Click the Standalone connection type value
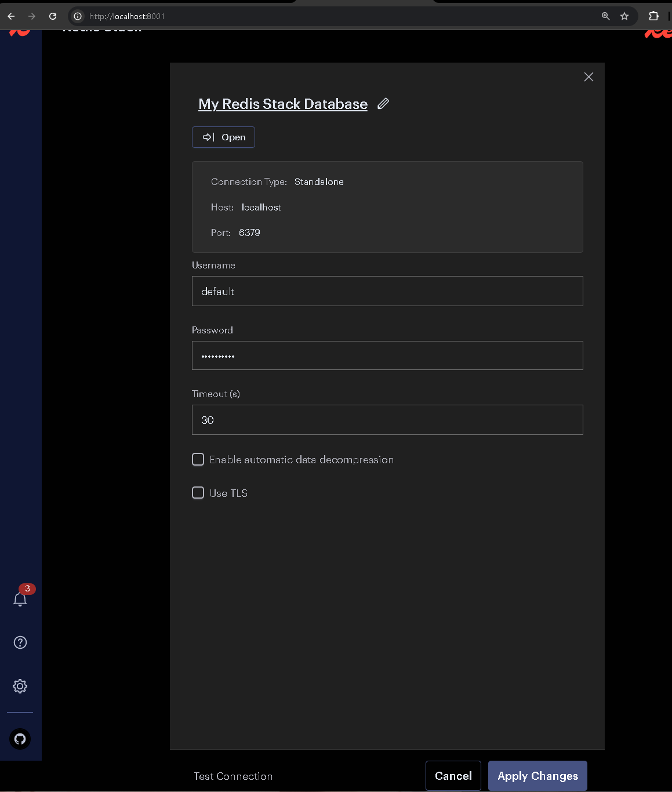This screenshot has width=672, height=792. (x=319, y=181)
